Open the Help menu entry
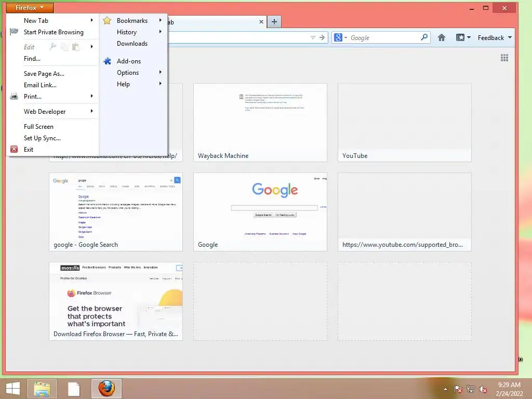 124,84
